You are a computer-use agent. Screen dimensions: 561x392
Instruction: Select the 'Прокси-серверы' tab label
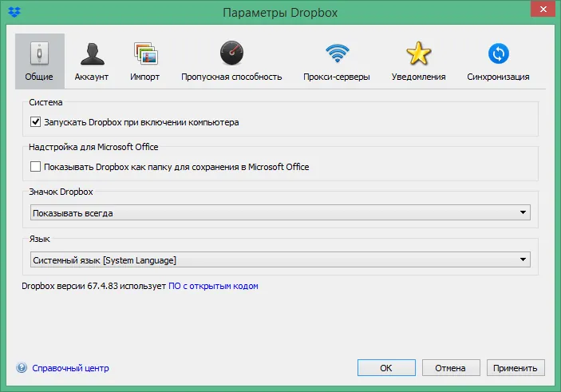[337, 77]
